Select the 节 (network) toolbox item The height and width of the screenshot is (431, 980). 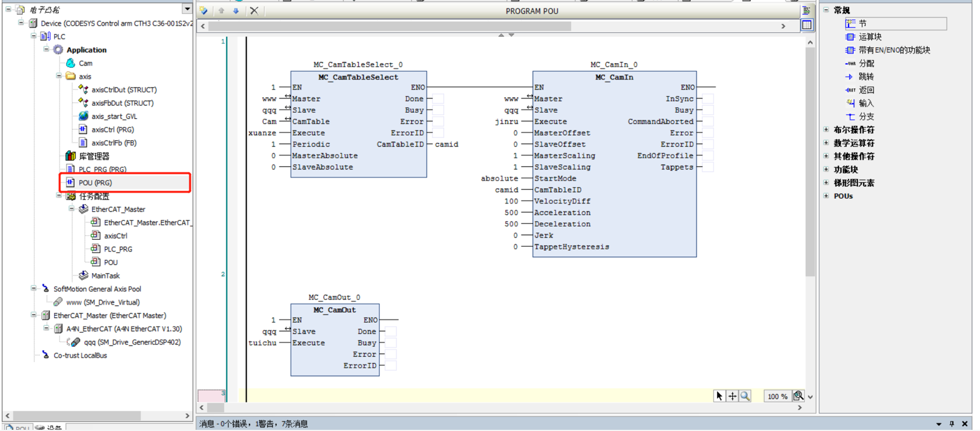pos(895,23)
